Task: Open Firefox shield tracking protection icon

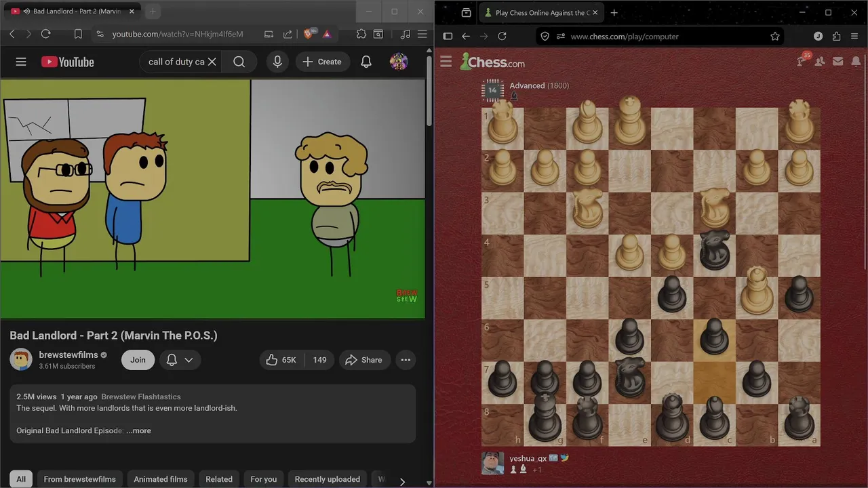Action: (545, 37)
